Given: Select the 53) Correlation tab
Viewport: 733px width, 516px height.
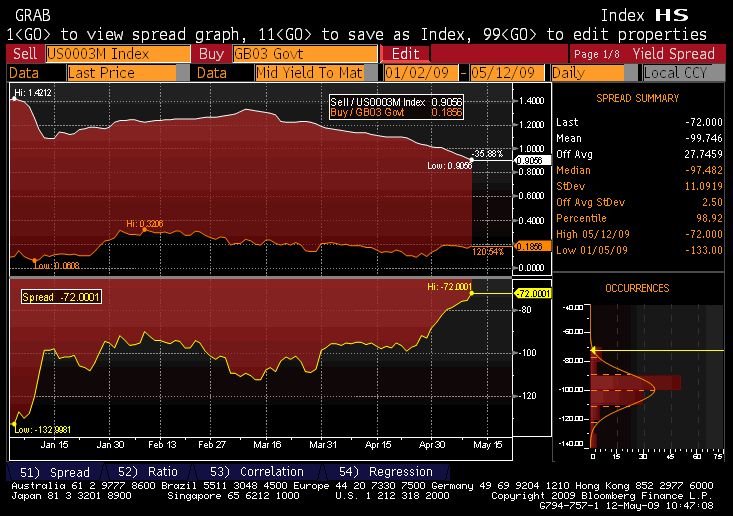Looking at the screenshot, I should point(257,472).
